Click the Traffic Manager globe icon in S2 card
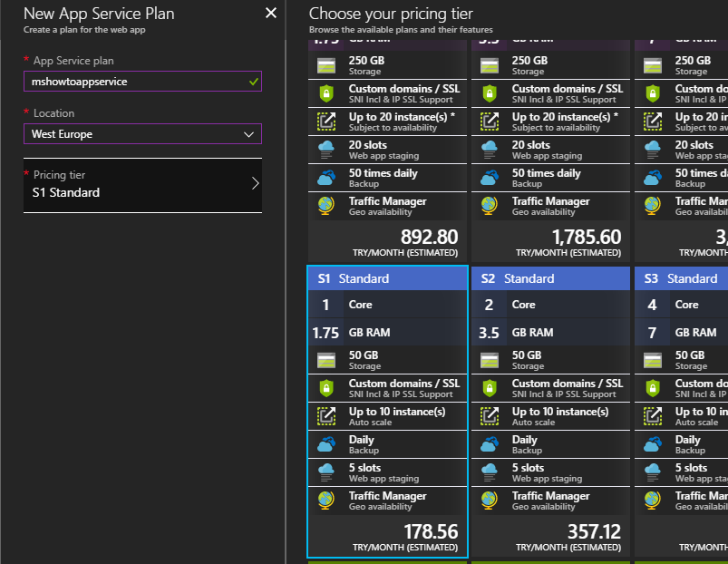Viewport: 728px width, 564px height. coord(490,501)
